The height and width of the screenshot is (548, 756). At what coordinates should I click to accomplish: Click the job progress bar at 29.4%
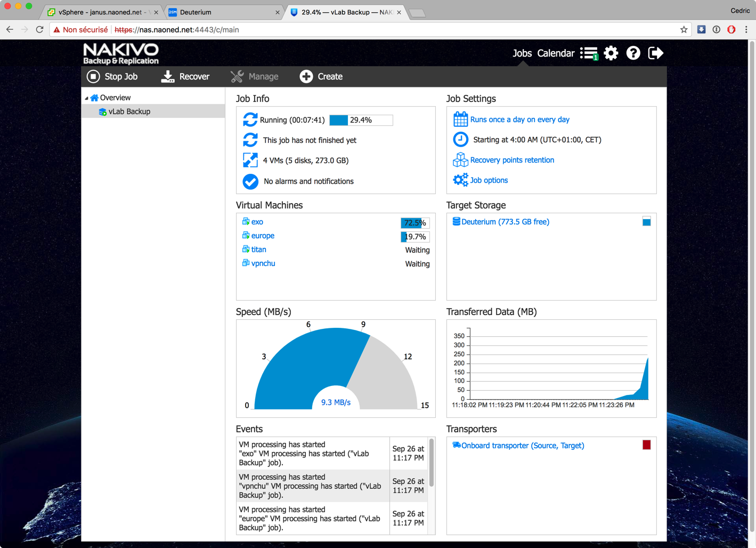point(361,120)
